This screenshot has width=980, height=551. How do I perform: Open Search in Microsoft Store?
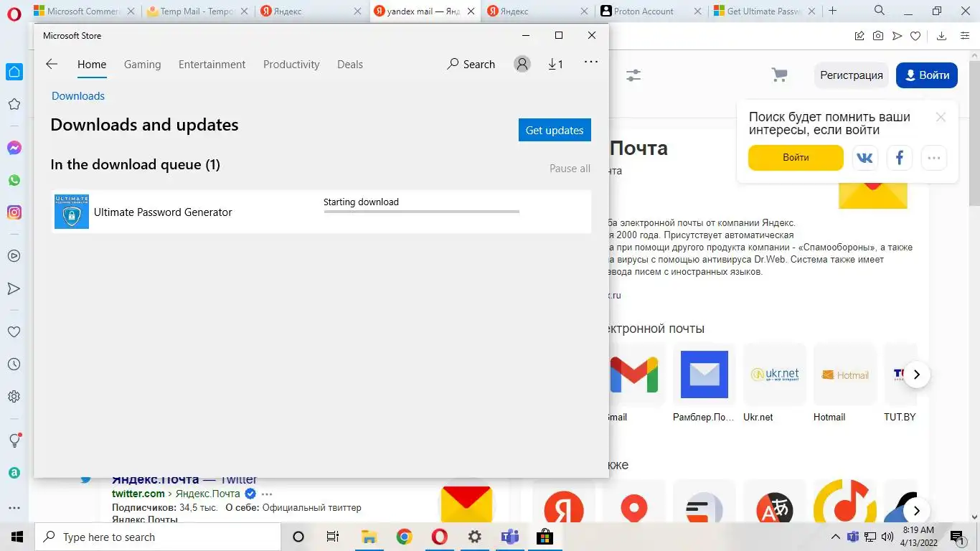pyautogui.click(x=471, y=64)
